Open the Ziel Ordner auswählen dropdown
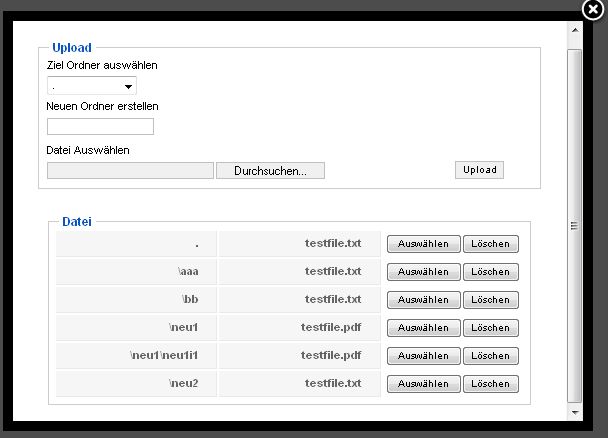Screen dimensions: 608x438 92,86
